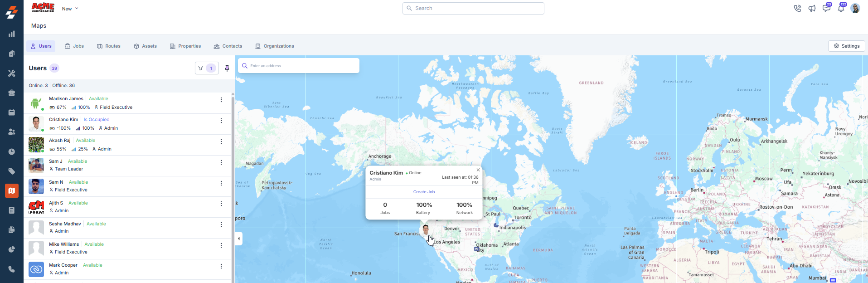Open the calendar sidebar icon
The image size is (868, 283).
[x=12, y=112]
